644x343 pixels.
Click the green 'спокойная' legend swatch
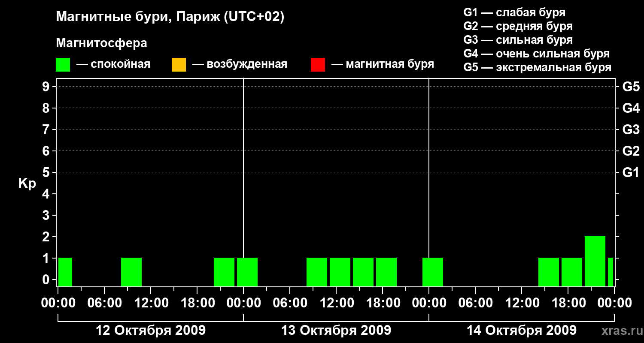[x=63, y=64]
